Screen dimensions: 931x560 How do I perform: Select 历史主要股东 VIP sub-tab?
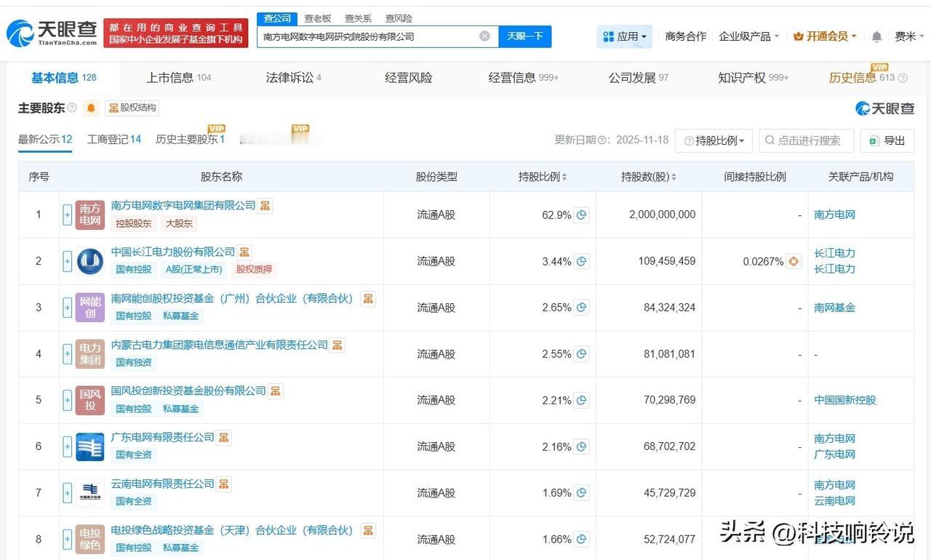point(191,138)
